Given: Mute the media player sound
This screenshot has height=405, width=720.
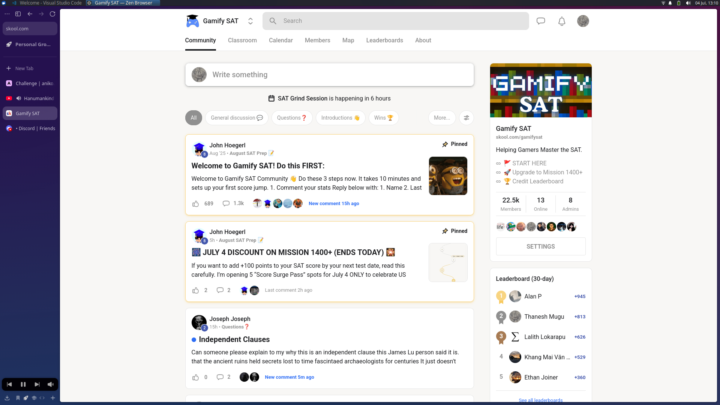Looking at the screenshot, I should pyautogui.click(x=51, y=384).
